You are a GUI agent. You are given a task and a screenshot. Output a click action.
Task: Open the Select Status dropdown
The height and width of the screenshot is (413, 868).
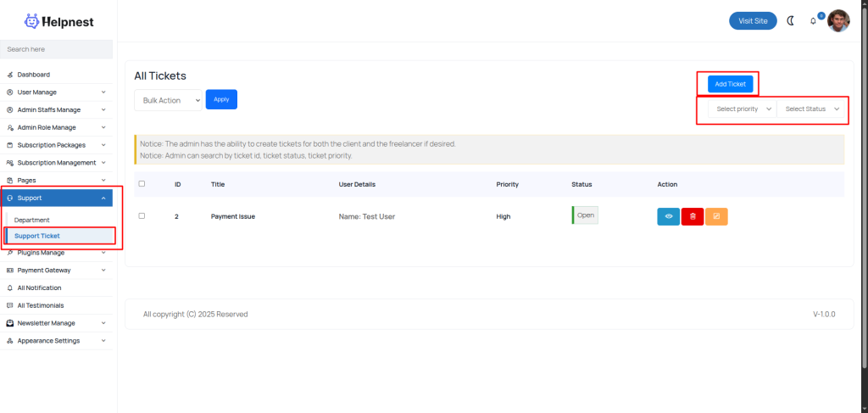pos(811,109)
